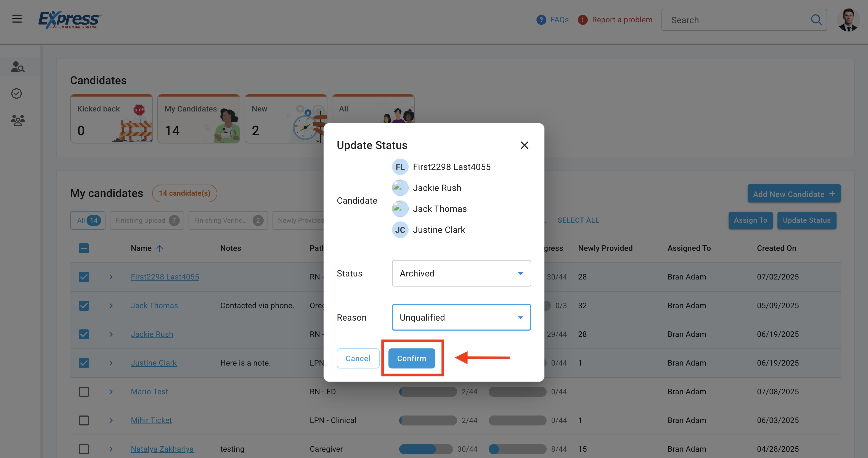
Task: Open the Status dropdown showing Archived
Action: click(x=461, y=273)
